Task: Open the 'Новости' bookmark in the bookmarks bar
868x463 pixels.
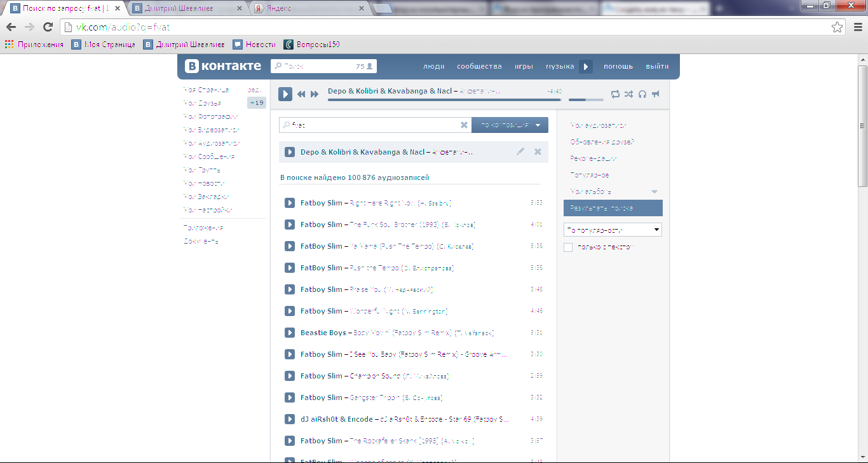Action: pos(254,45)
